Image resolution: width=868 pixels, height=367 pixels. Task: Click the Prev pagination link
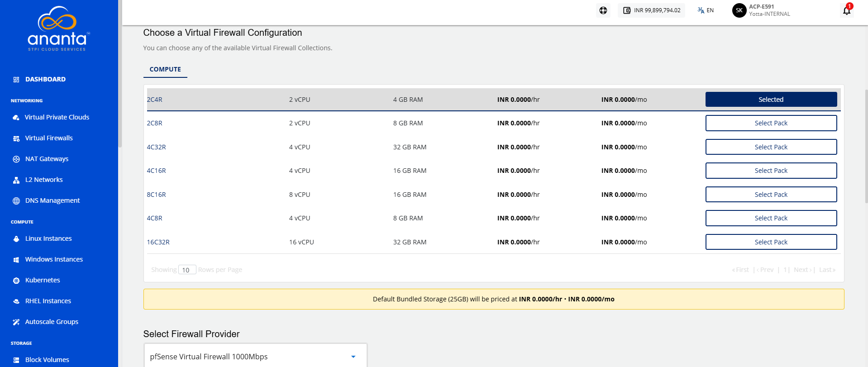point(765,270)
